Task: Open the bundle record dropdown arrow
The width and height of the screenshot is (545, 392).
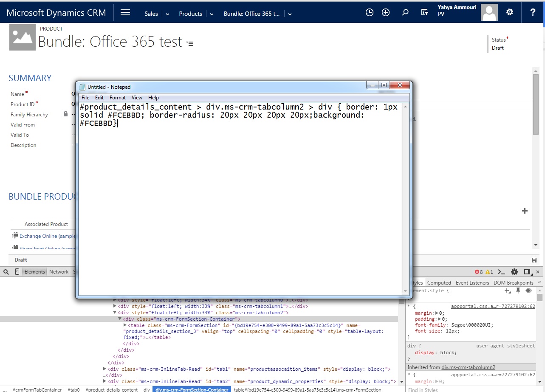Action: click(x=290, y=14)
